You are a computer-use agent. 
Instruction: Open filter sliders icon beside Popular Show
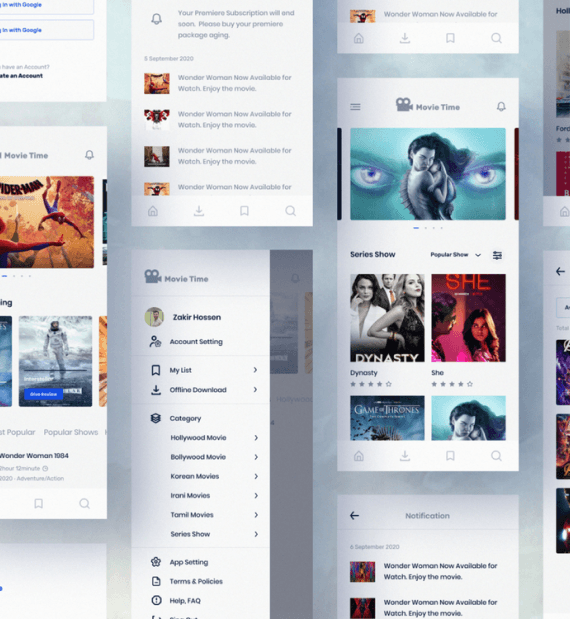[497, 255]
